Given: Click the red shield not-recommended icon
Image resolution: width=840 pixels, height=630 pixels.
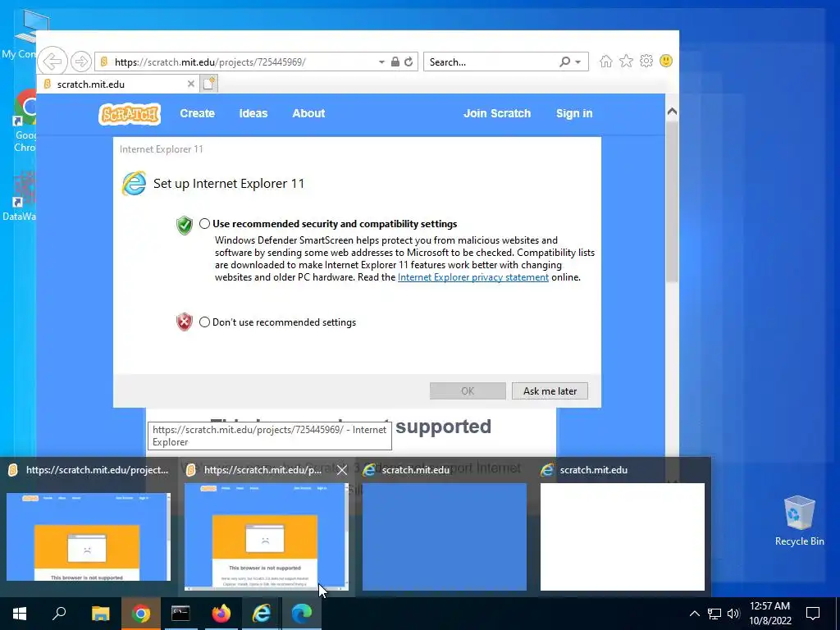Looking at the screenshot, I should click(185, 322).
